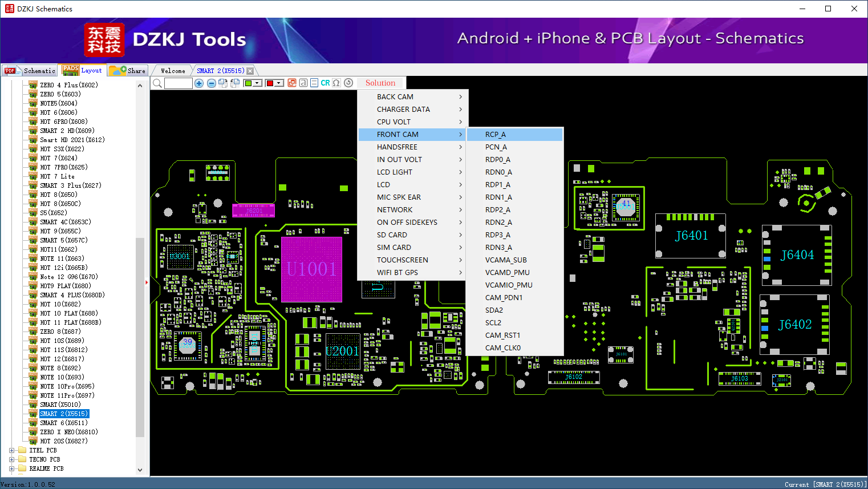Viewport: 868px width, 489px height.
Task: Expand the REALME PCB tree folder
Action: coord(11,468)
